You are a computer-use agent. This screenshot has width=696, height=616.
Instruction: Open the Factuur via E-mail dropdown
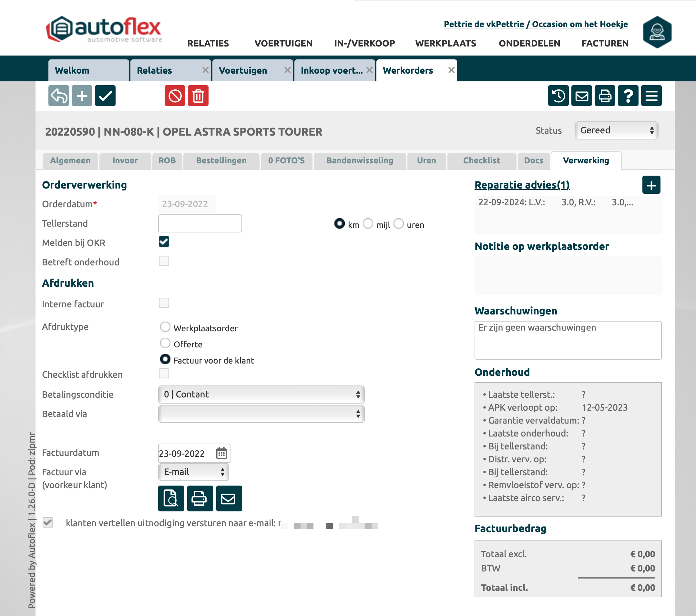pyautogui.click(x=193, y=472)
